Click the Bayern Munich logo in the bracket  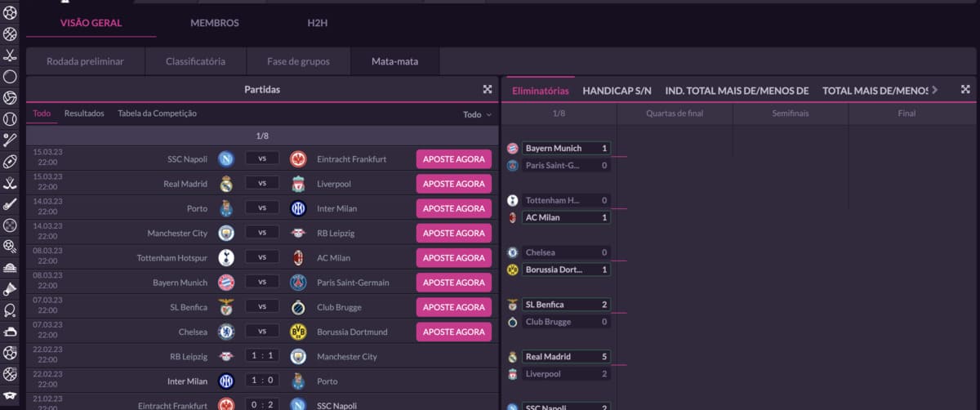coord(513,149)
